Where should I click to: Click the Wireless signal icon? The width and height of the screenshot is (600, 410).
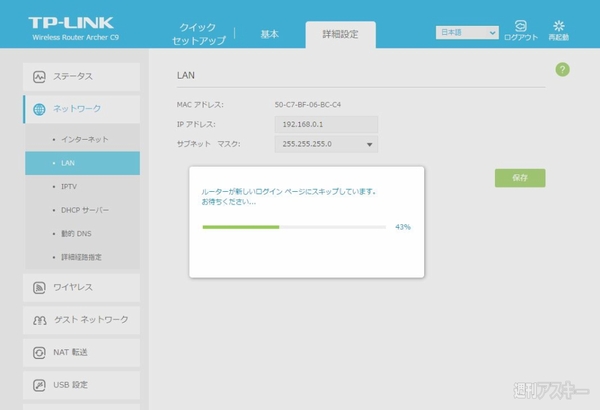39,287
